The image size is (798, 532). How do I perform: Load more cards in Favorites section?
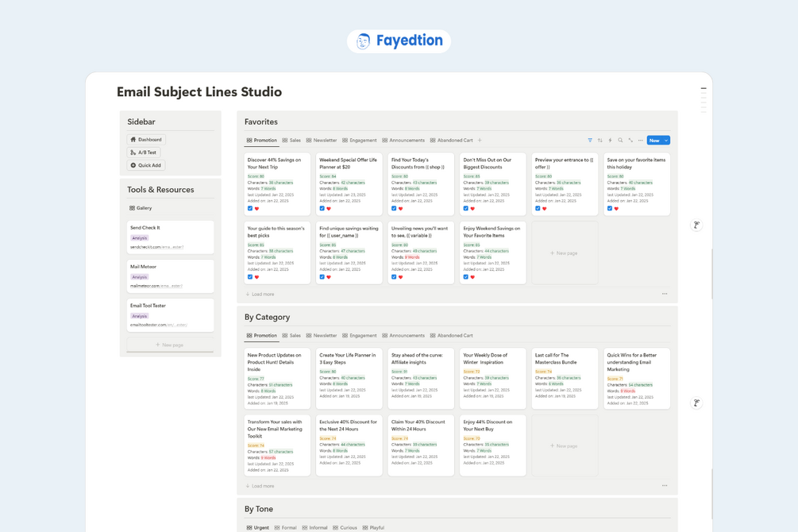click(x=260, y=295)
